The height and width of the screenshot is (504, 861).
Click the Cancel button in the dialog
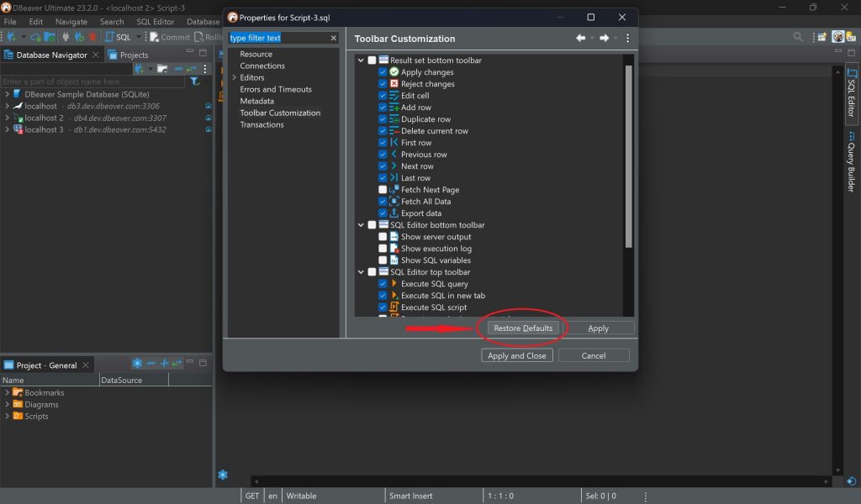[x=594, y=355]
